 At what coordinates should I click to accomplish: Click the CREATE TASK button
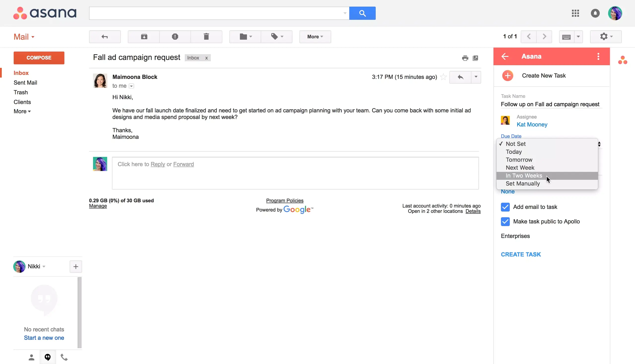click(x=521, y=254)
